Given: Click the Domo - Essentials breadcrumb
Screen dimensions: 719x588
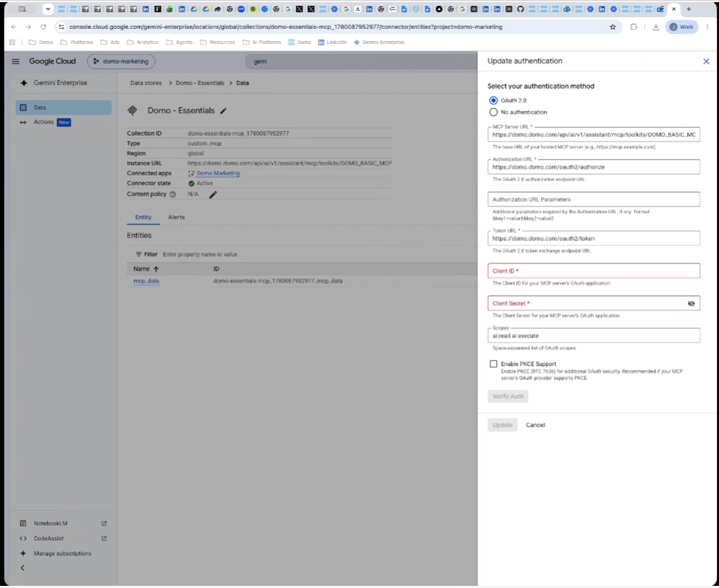Looking at the screenshot, I should 200,84.
